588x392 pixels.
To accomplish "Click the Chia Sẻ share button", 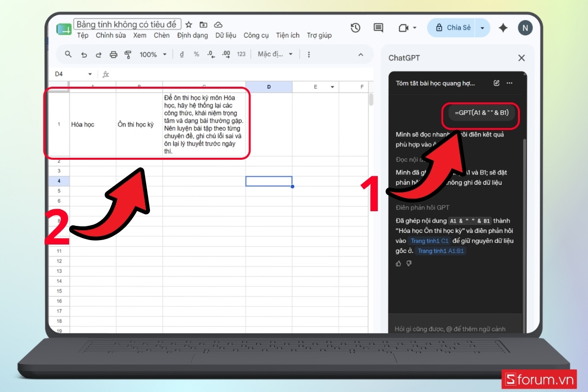I will [452, 28].
